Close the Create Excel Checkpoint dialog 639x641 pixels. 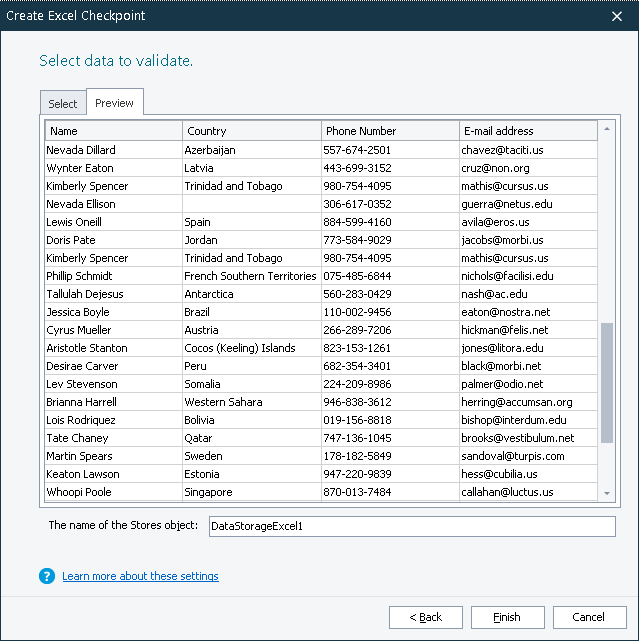(616, 15)
